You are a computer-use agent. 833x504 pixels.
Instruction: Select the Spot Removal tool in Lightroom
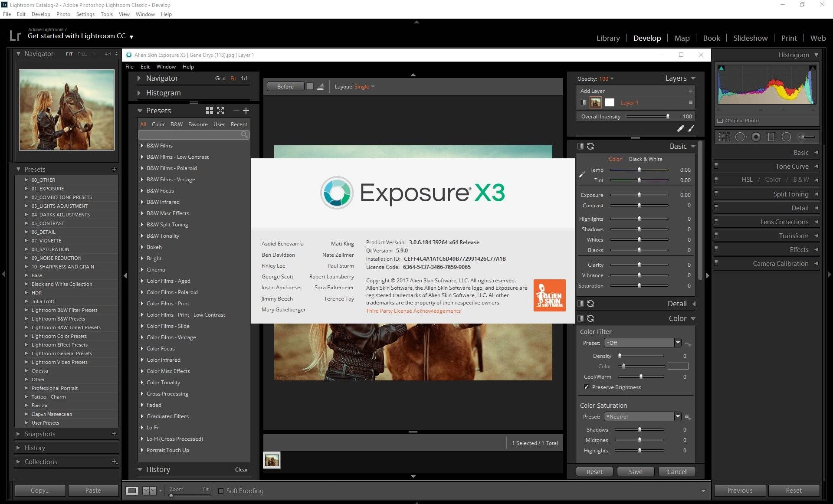741,137
